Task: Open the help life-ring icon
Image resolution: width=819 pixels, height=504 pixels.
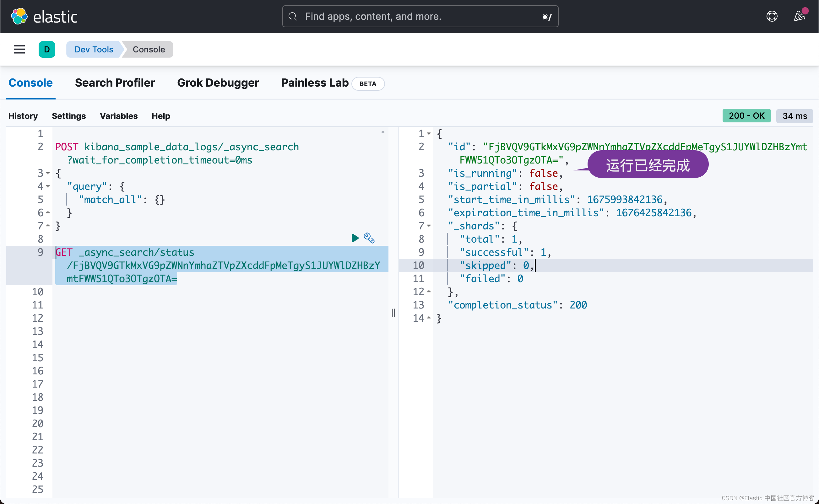Action: [x=772, y=16]
